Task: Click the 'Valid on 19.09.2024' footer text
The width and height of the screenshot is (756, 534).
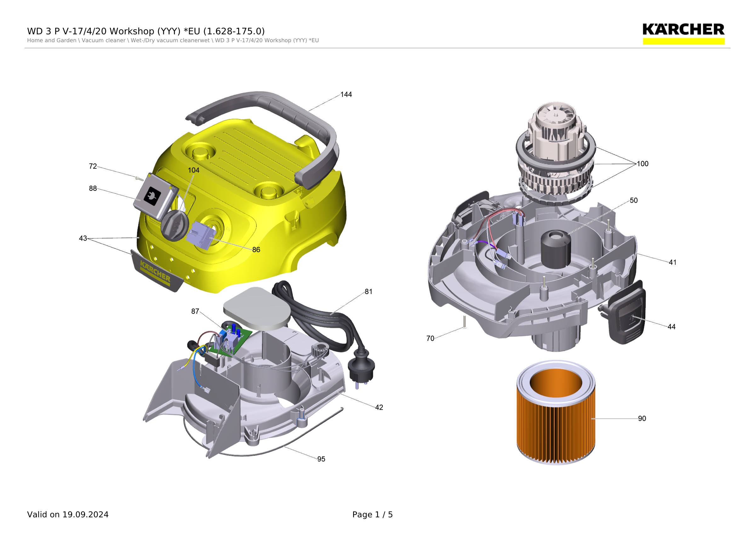Action: (x=68, y=514)
